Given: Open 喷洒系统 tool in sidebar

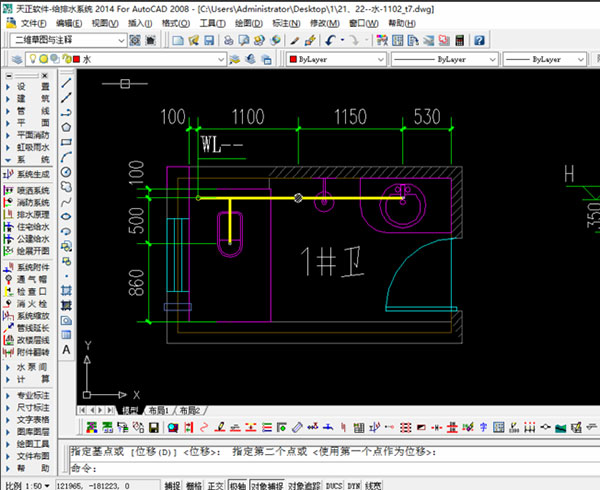Looking at the screenshot, I should pos(32,188).
